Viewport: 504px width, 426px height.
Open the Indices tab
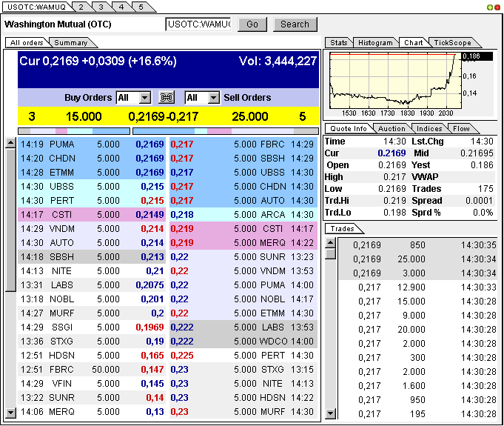point(429,129)
